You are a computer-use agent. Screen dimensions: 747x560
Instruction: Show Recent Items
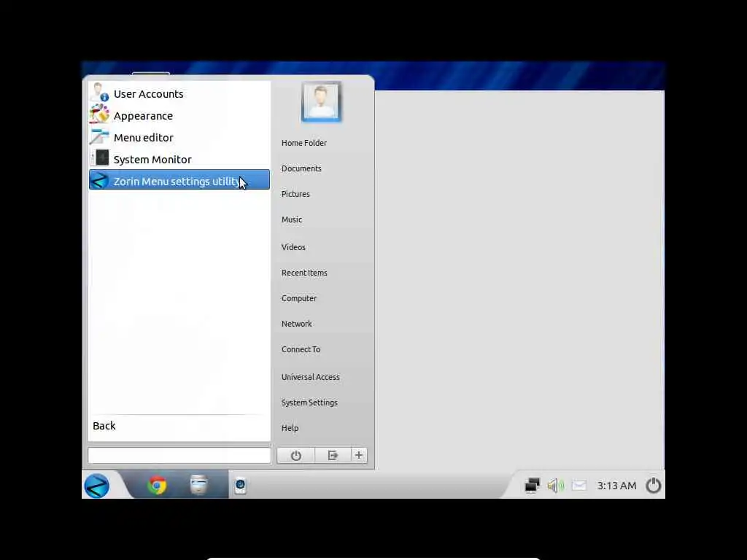pos(304,273)
